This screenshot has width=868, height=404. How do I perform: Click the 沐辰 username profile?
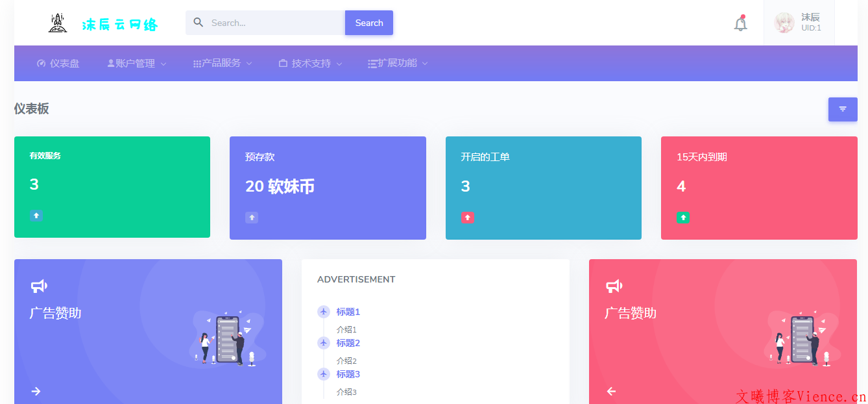click(810, 18)
